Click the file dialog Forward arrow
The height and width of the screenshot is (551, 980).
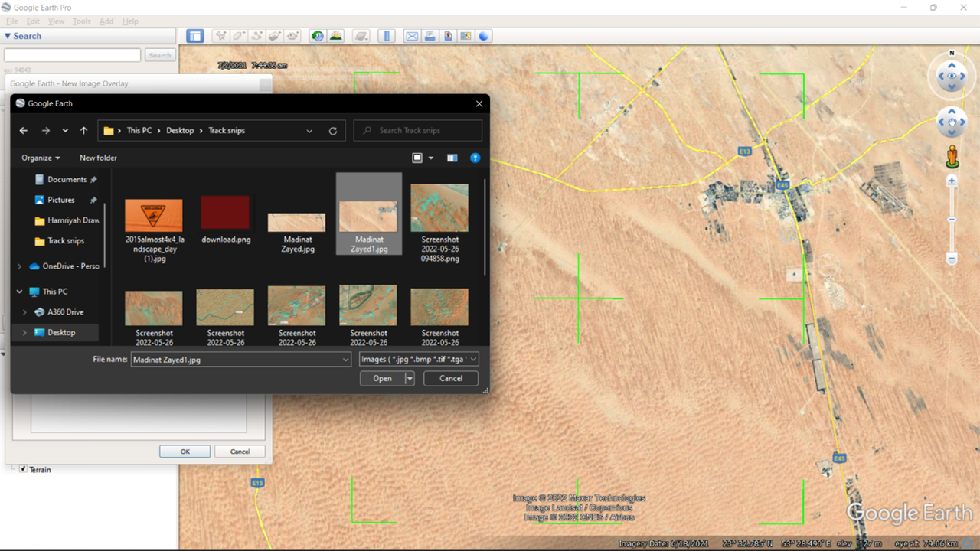coord(46,131)
